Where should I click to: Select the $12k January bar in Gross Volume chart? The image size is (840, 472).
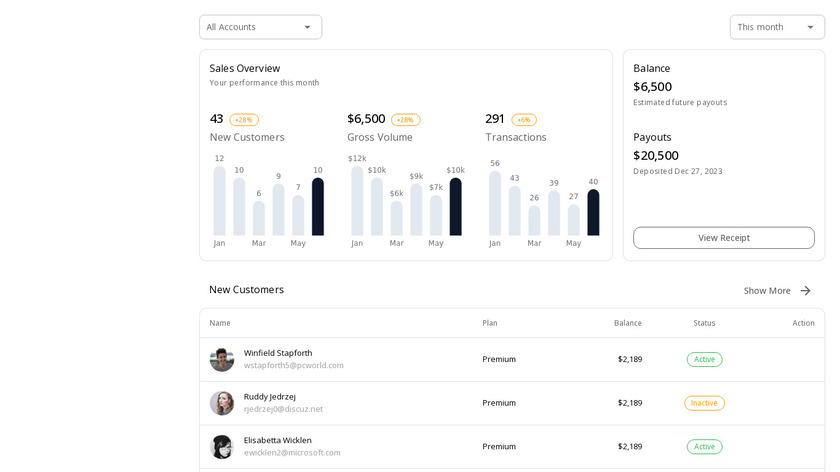click(357, 201)
